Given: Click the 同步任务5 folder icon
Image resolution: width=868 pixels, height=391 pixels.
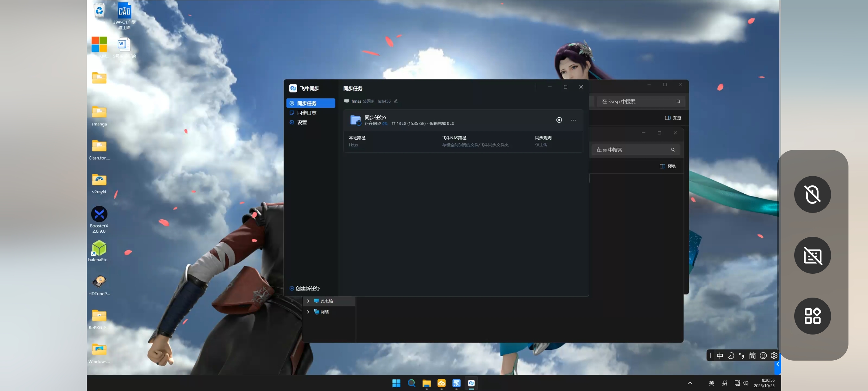Looking at the screenshot, I should click(x=355, y=120).
